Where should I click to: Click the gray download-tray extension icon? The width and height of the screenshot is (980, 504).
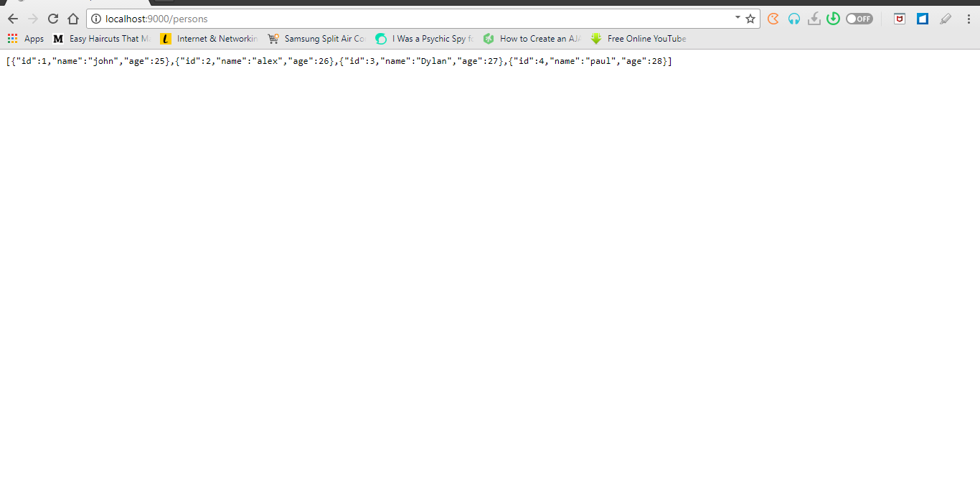(x=814, y=19)
